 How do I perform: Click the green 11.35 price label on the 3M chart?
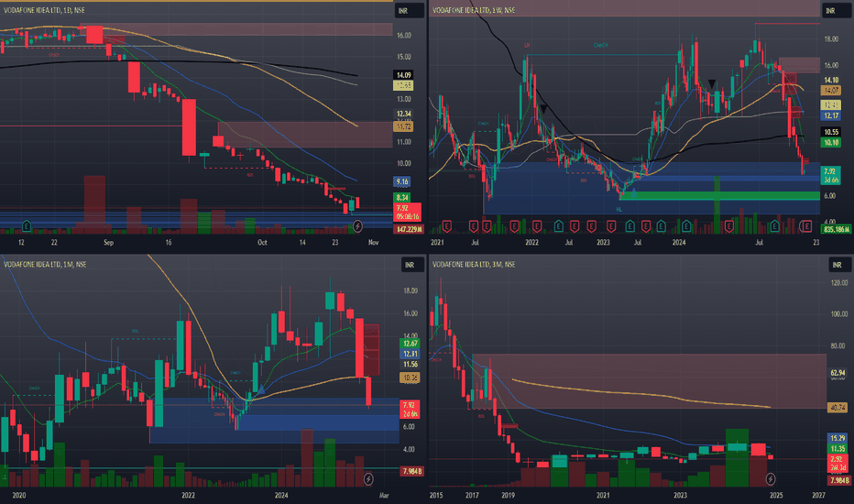838,448
